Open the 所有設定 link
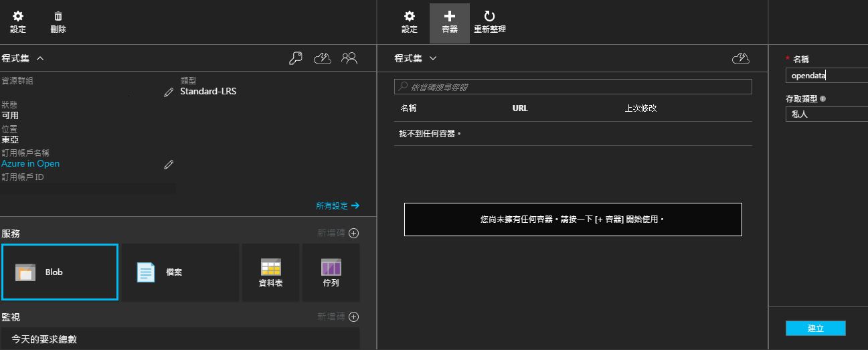Viewport: 868px width, 350px height. click(x=337, y=205)
